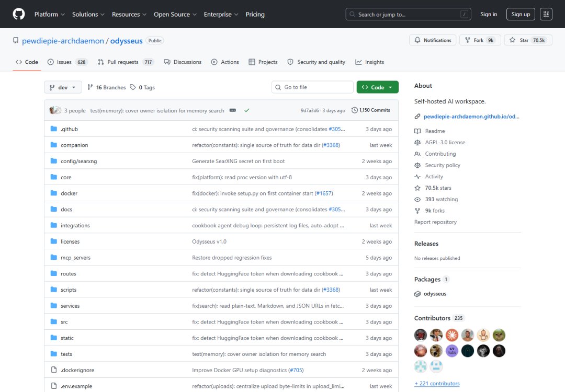
Task: Open commit hash 9d7a3d6
Action: tap(310, 110)
